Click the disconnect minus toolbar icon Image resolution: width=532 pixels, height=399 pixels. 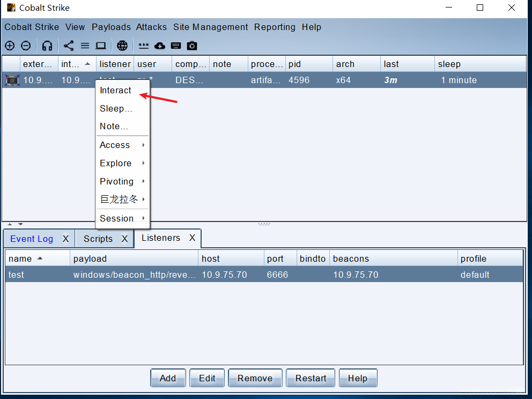26,46
